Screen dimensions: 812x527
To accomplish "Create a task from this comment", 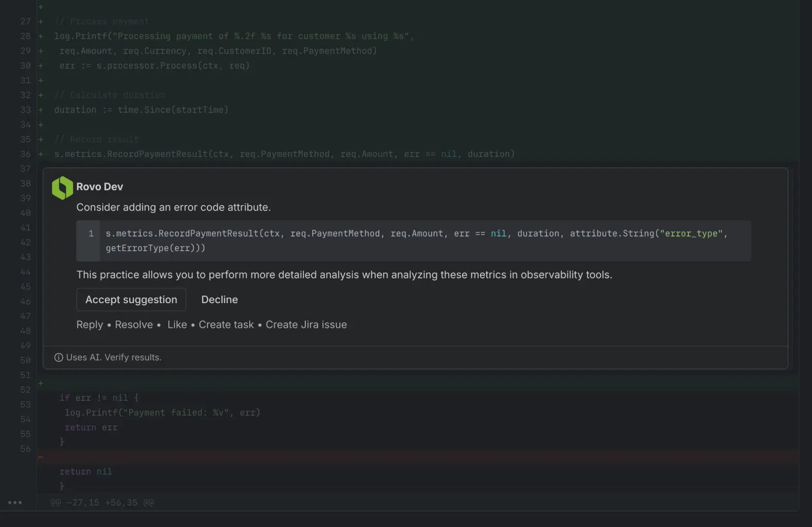I will [226, 325].
